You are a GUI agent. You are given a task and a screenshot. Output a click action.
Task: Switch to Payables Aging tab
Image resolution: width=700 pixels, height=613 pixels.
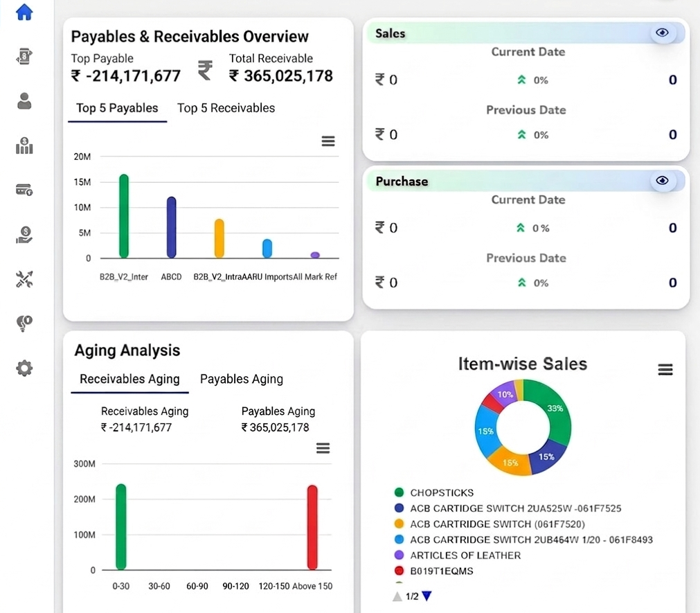(x=242, y=379)
